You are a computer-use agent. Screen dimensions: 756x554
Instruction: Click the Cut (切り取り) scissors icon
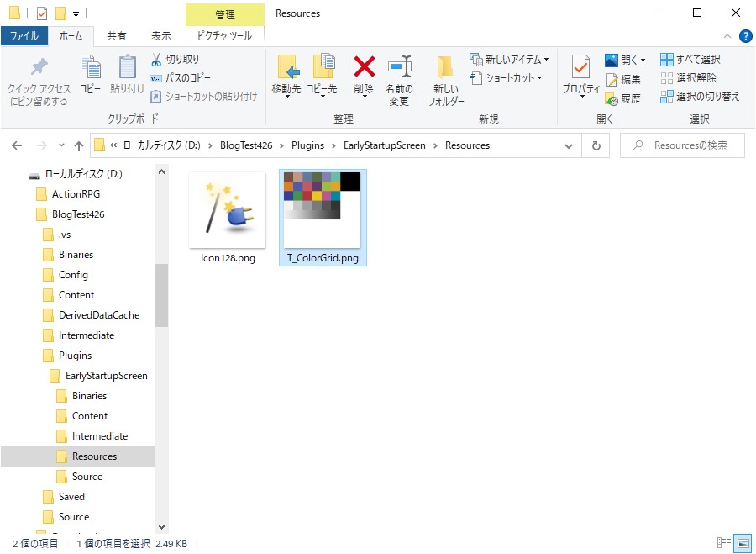pos(155,60)
